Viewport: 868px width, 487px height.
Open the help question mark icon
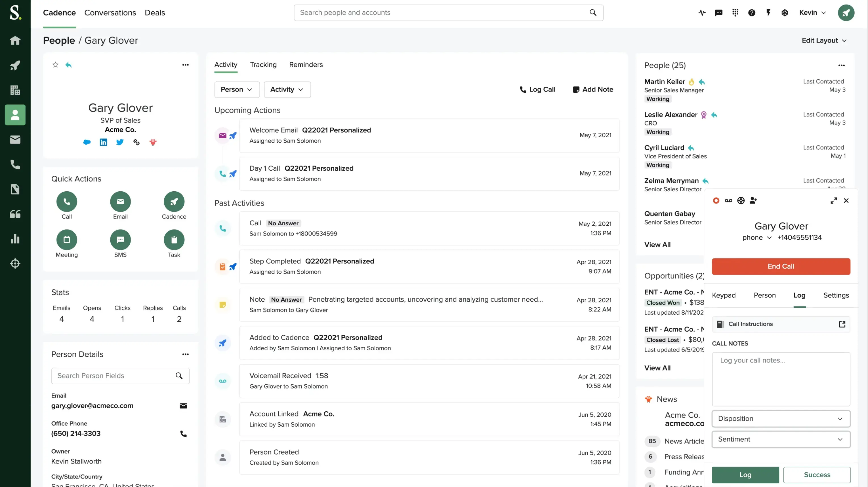[x=751, y=13]
